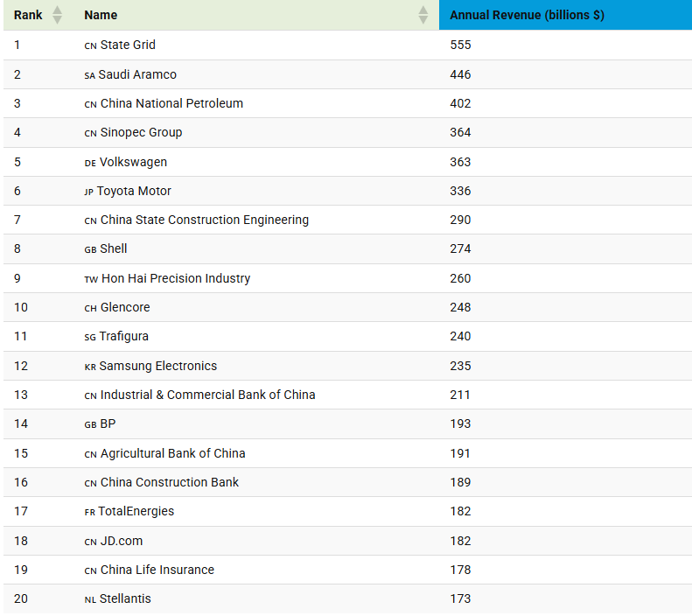Select the Annual Revenue (billions $) column header
This screenshot has height=616, width=692.
(x=565, y=15)
